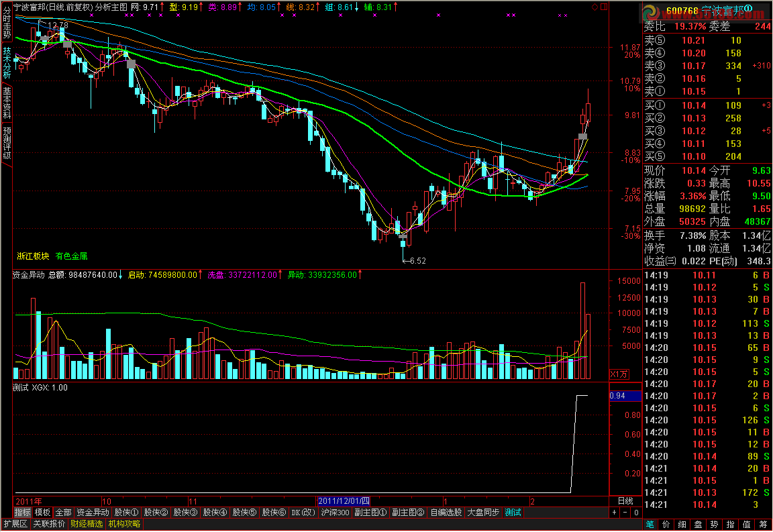The width and height of the screenshot is (773, 532).
Task: Select the 笔 tick tab
Action: (x=650, y=525)
